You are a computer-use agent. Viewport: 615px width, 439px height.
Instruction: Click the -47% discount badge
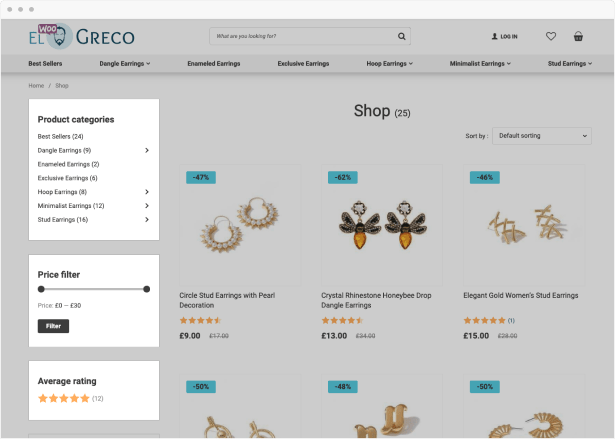pos(201,177)
